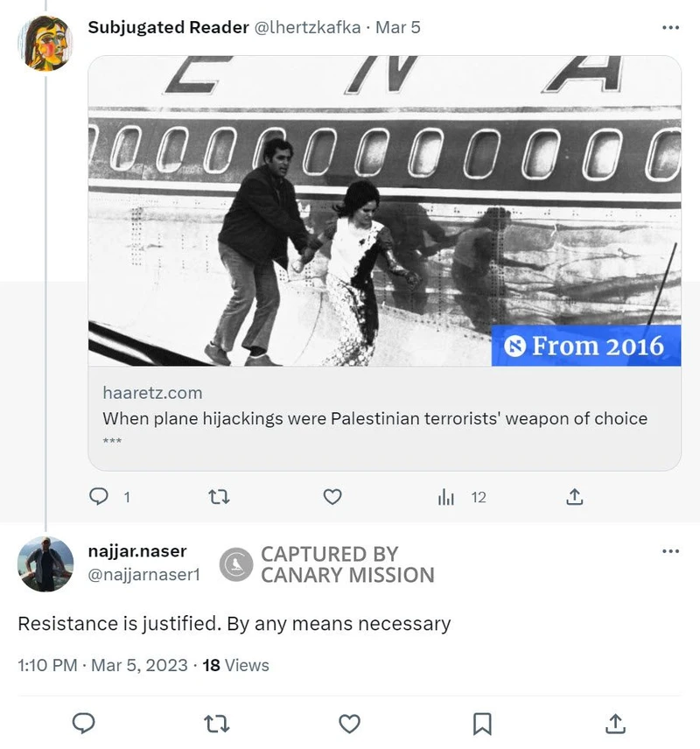Image resolution: width=700 pixels, height=749 pixels.
Task: Retweet najjar.naser's reply
Action: (215, 724)
